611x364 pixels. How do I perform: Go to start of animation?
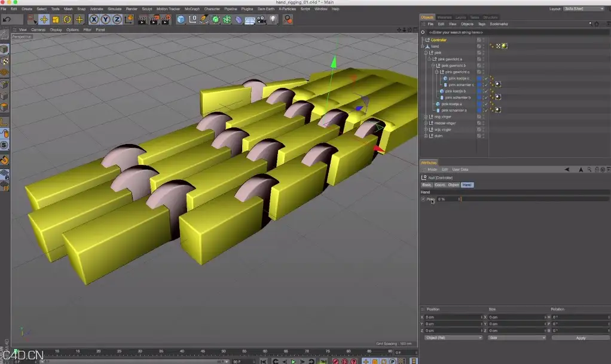pos(264,361)
